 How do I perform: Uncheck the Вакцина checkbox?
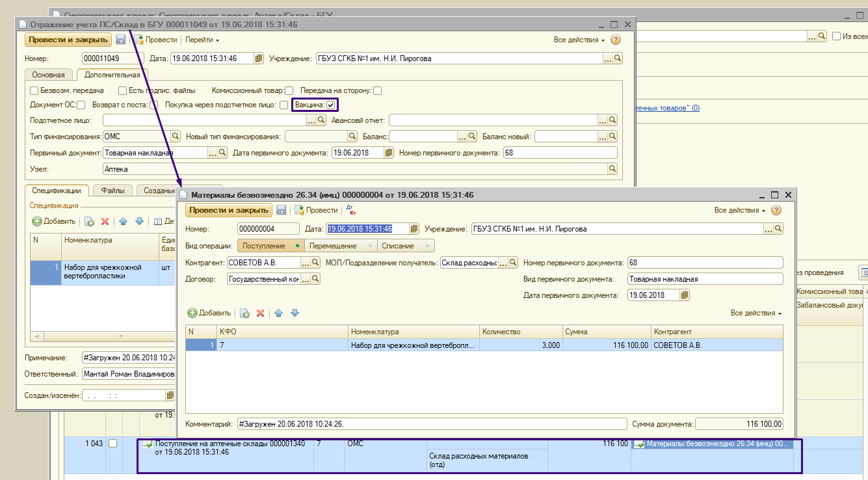coord(332,105)
